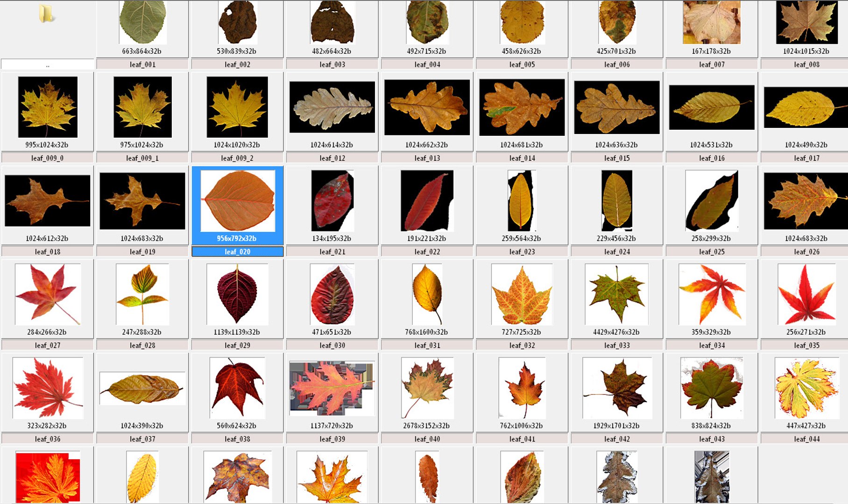The image size is (848, 504).
Task: Select the leaf_016 thumbnail
Action: click(x=712, y=107)
